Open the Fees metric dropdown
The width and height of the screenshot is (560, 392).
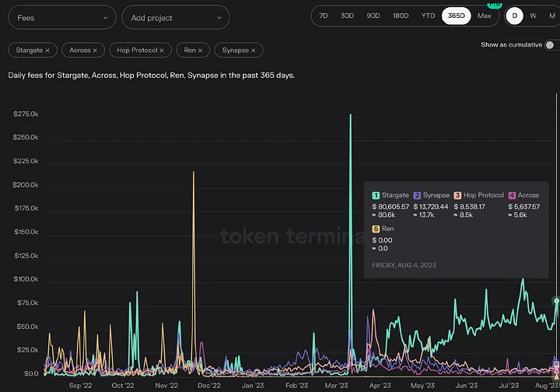[61, 17]
